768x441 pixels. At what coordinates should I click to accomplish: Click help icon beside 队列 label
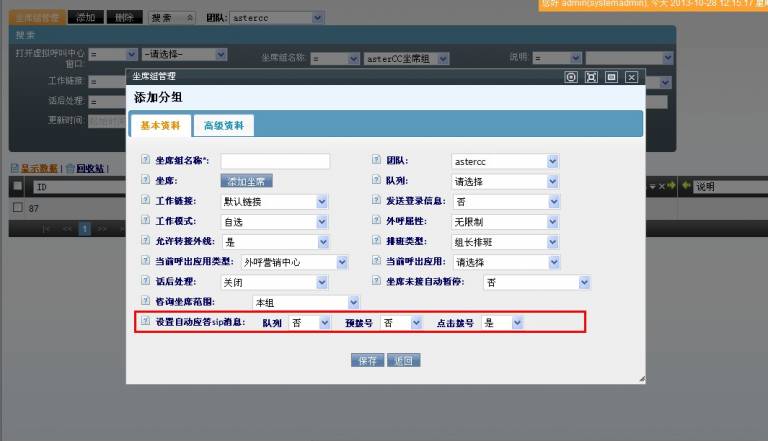(x=376, y=179)
